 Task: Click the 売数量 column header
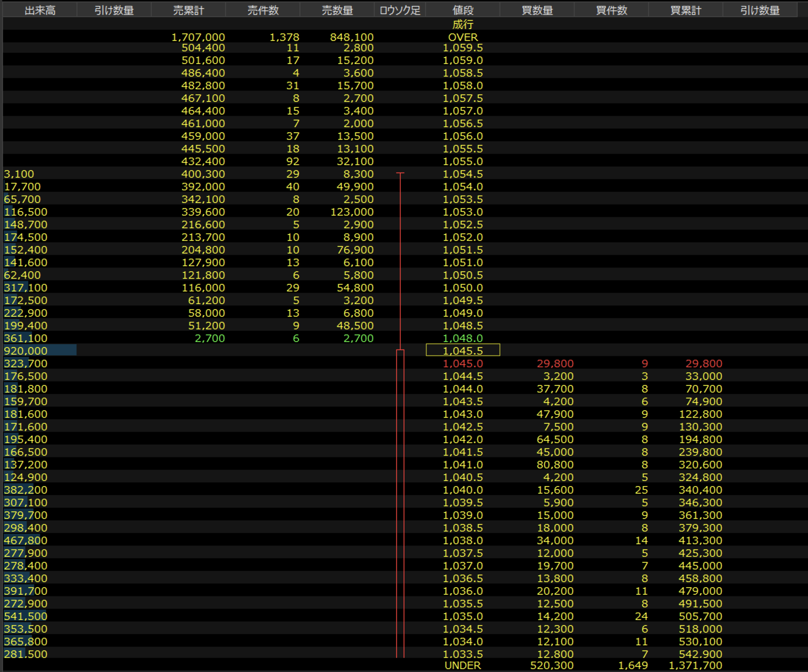(337, 10)
